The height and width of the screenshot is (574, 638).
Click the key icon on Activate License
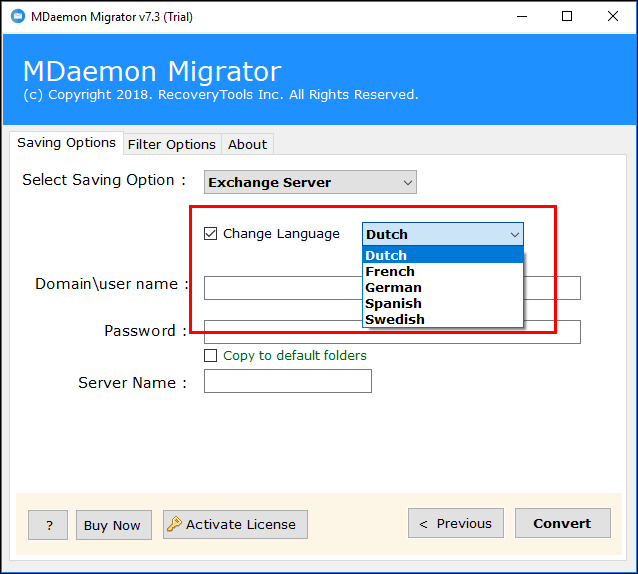click(174, 524)
